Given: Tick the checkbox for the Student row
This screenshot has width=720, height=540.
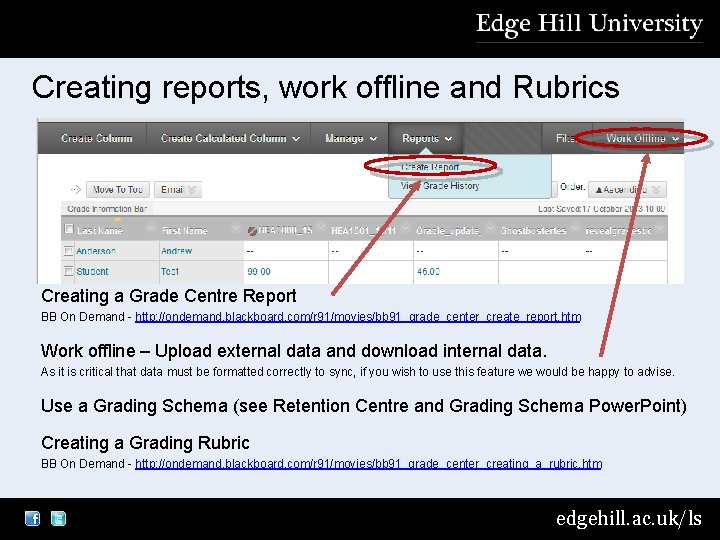Looking at the screenshot, I should (68, 271).
